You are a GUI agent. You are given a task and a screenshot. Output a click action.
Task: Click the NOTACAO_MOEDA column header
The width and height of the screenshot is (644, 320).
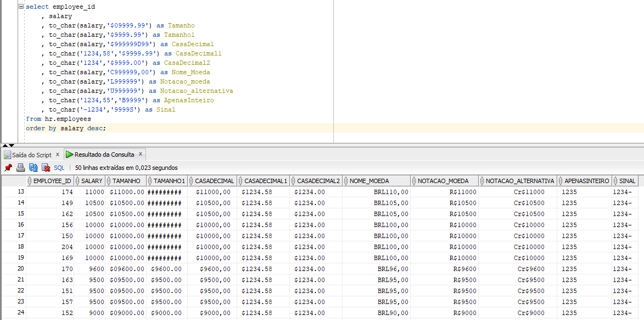(x=444, y=180)
